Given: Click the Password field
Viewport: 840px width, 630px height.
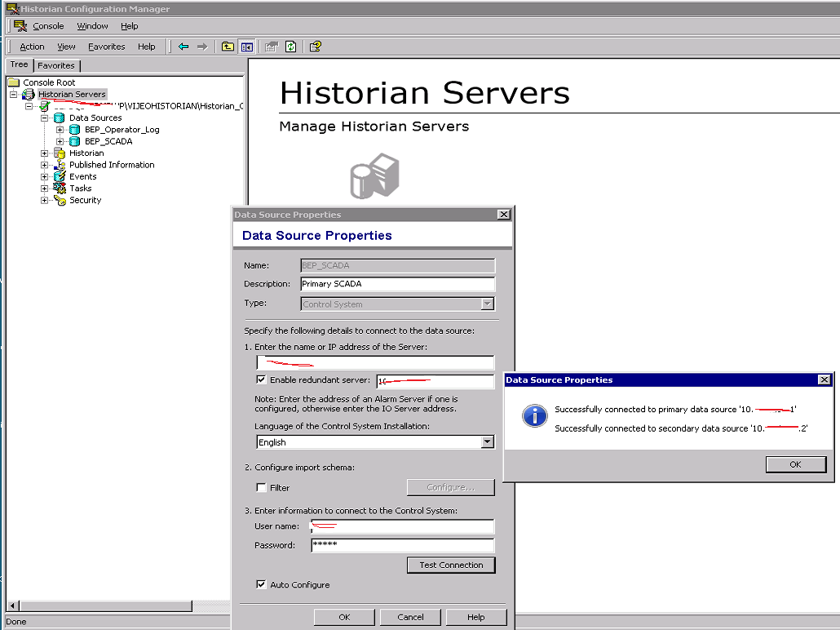Looking at the screenshot, I should 402,545.
